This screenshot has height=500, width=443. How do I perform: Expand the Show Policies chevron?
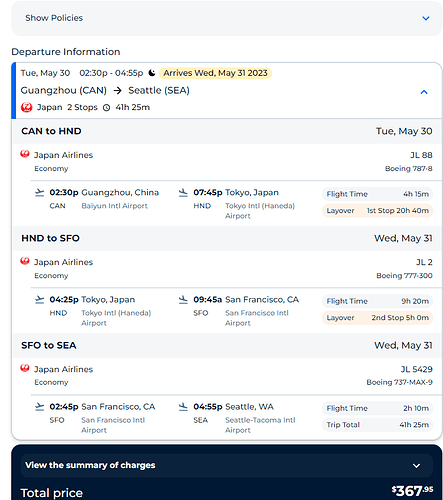(426, 18)
